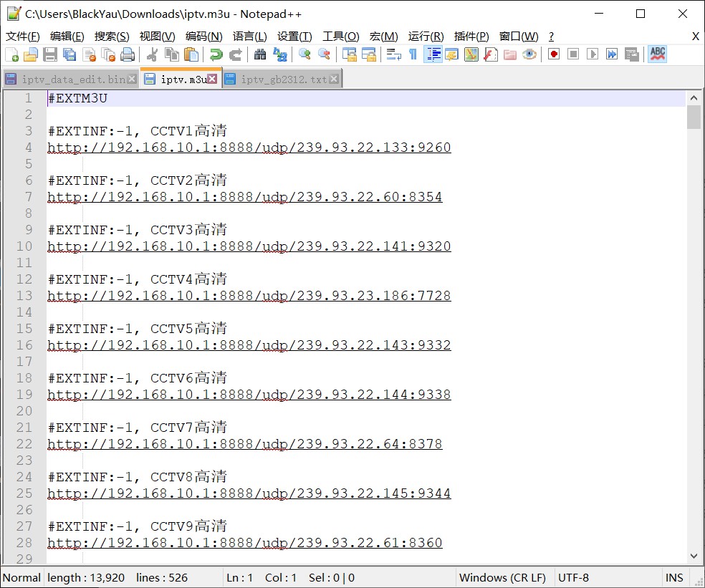
Task: Click UTF-8 encoding in status bar
Action: 573,578
